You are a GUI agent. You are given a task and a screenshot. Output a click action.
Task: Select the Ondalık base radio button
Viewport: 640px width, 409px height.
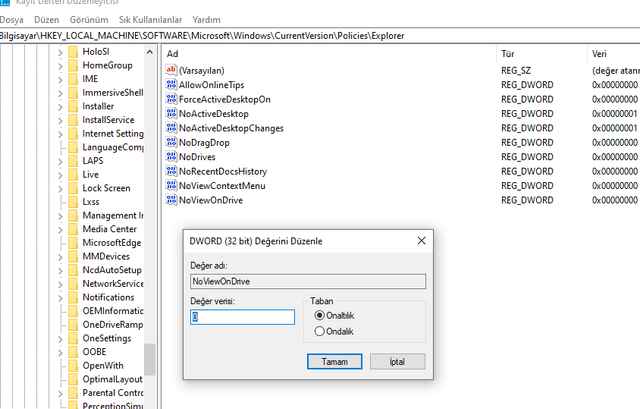tap(319, 331)
